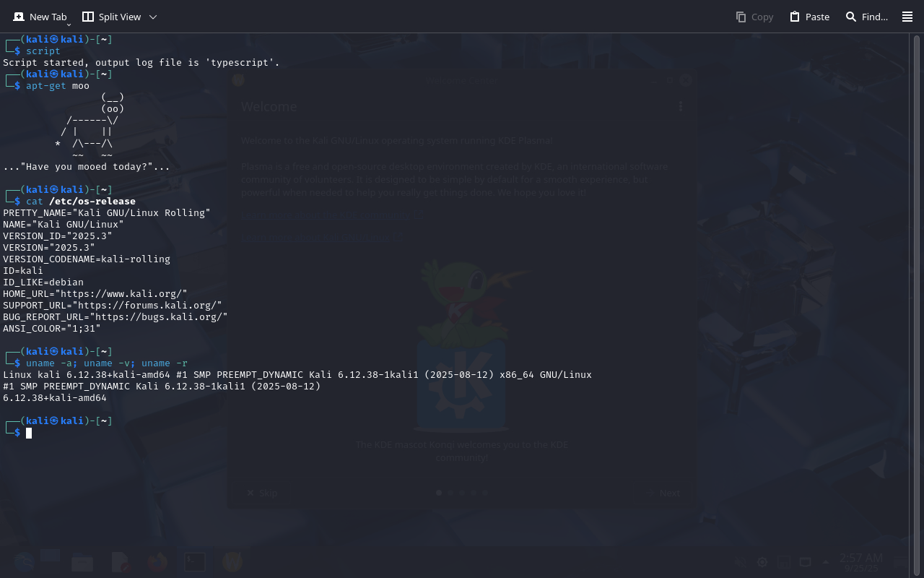Click the 'cat /etc/os-release' command
This screenshot has height=578, width=924.
80,201
